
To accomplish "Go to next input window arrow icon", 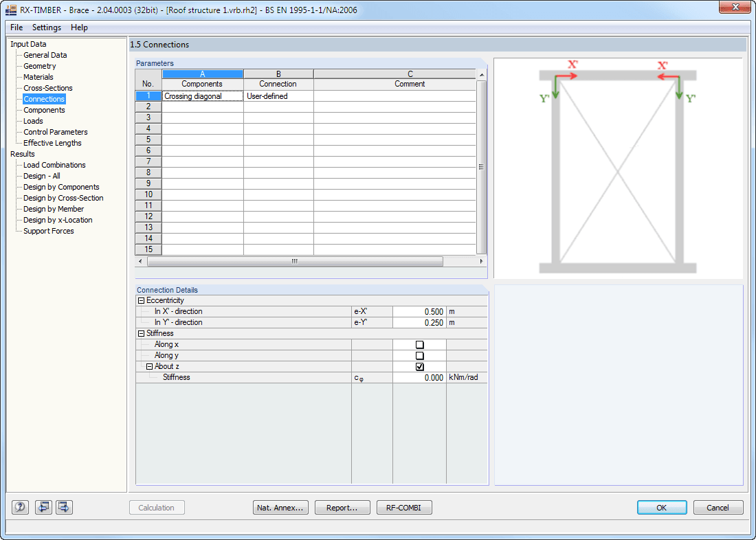I will tap(64, 507).
